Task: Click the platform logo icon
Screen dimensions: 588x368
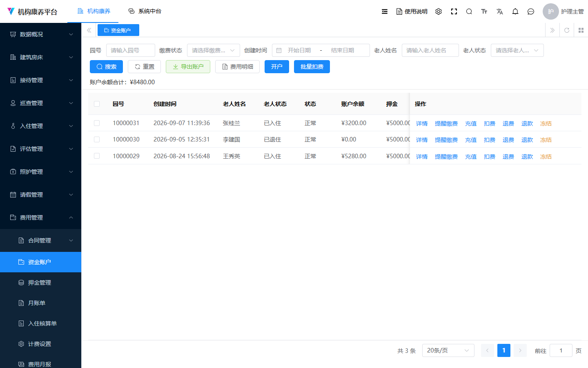Action: (11, 11)
